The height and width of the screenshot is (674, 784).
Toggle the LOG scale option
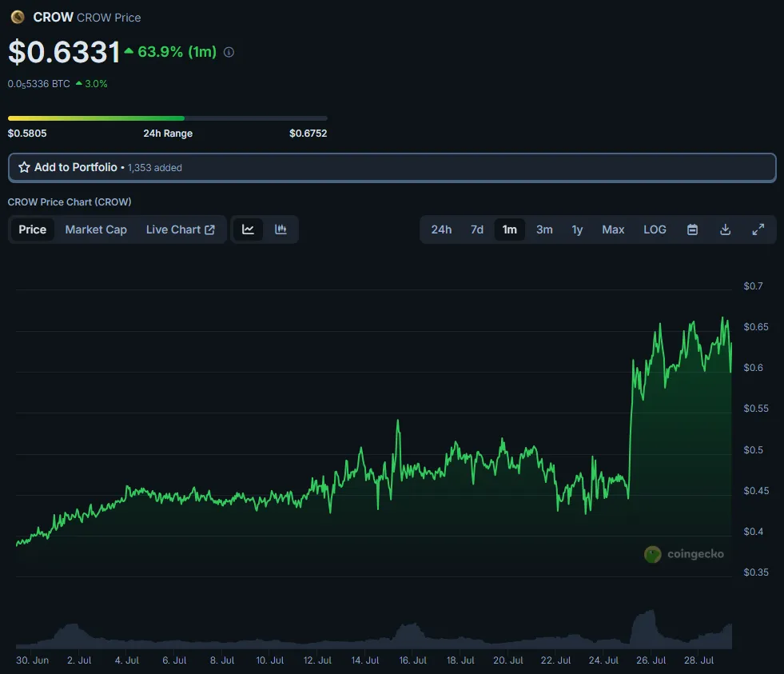(655, 229)
